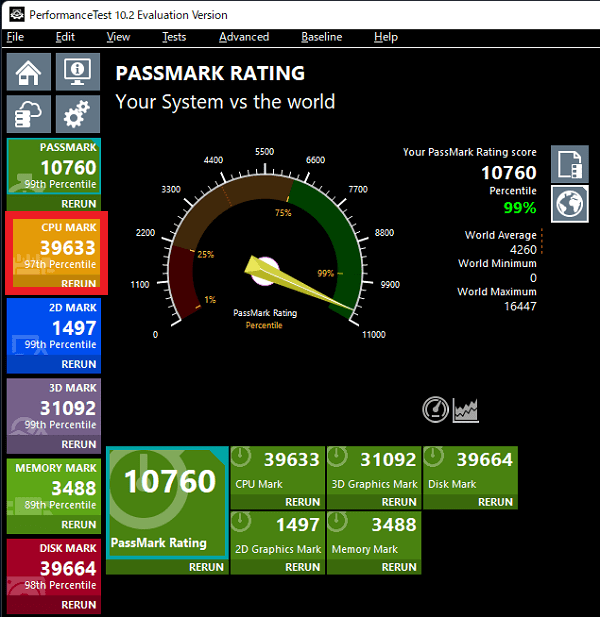600x617 pixels.
Task: Select the PASSMARK 10760 sidebar tile
Action: [x=54, y=166]
